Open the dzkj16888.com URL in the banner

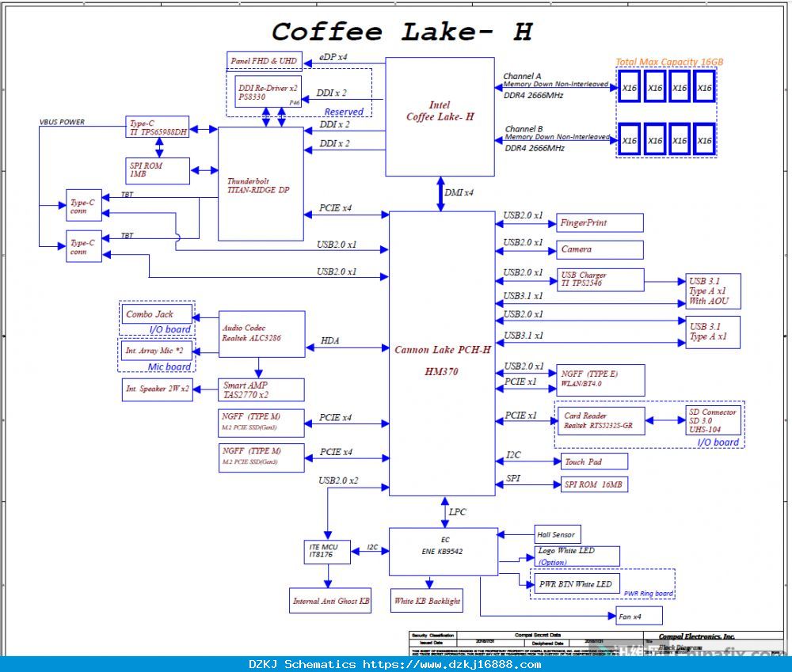[452, 664]
